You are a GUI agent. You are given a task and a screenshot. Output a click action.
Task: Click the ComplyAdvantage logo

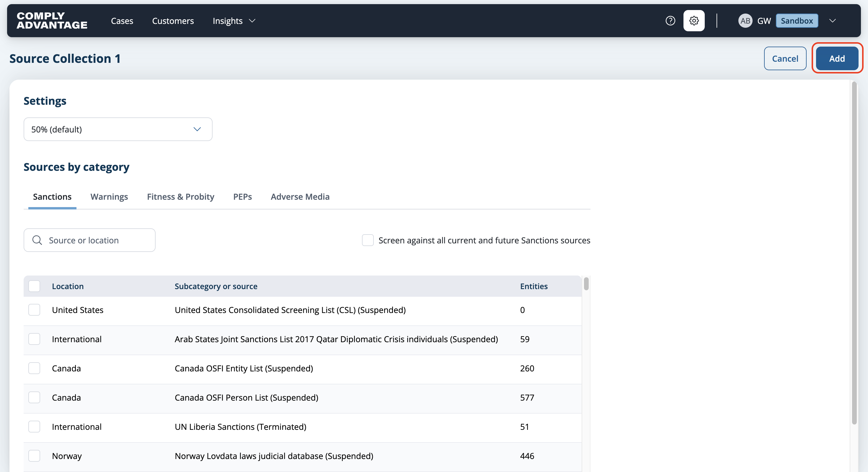(x=52, y=21)
